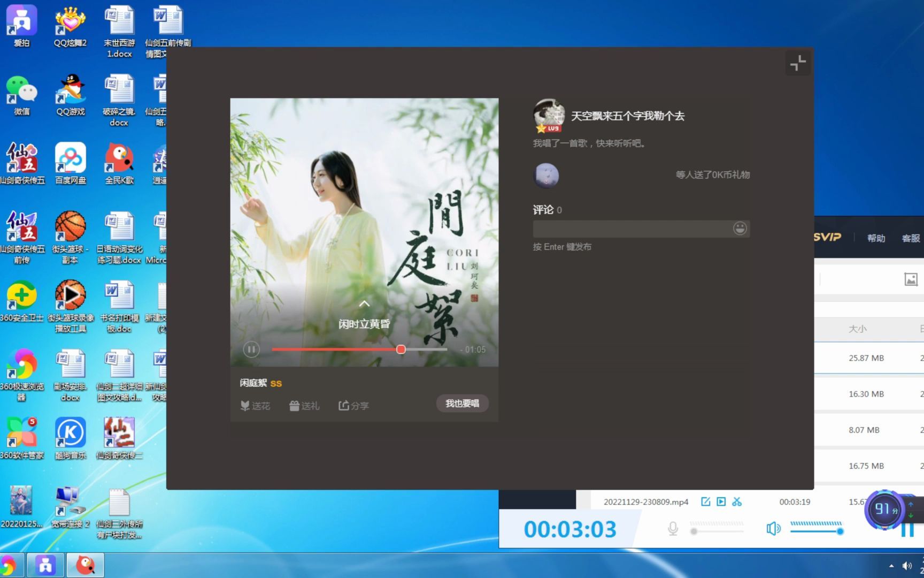The height and width of the screenshot is (578, 924).
Task: Click the username 天空飘来五个字我勒个去
Action: point(628,116)
